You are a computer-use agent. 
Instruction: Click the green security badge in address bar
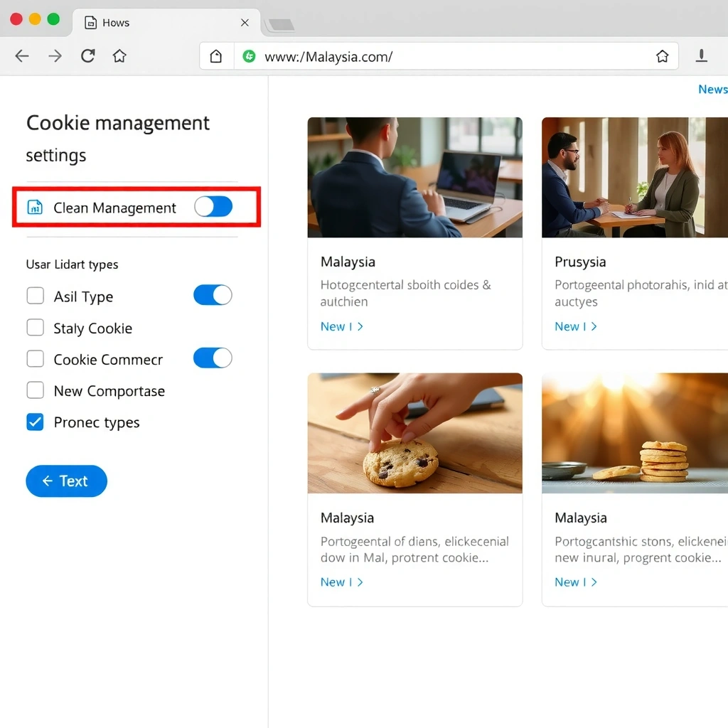(x=249, y=56)
